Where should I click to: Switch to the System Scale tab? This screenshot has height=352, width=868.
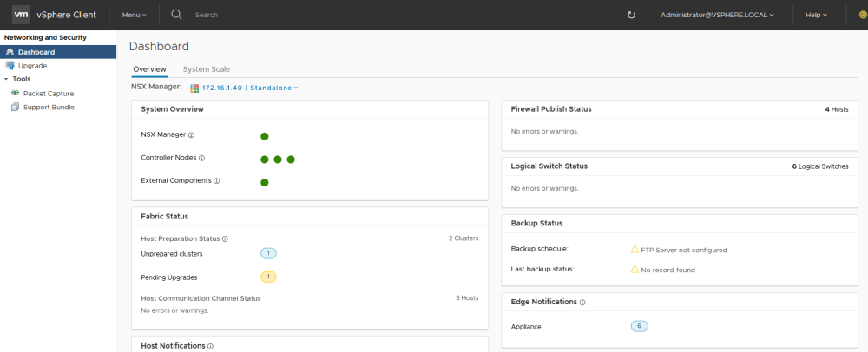207,69
